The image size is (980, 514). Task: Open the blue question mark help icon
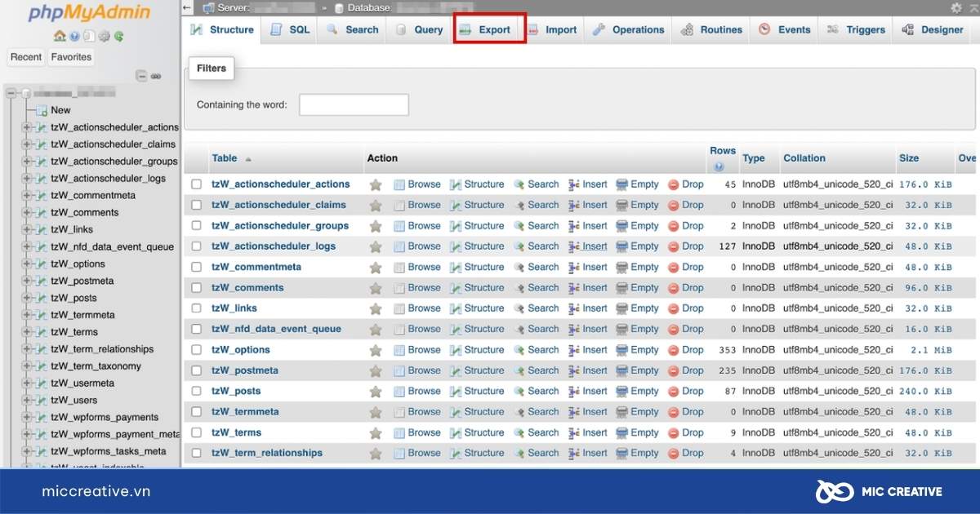click(x=74, y=36)
